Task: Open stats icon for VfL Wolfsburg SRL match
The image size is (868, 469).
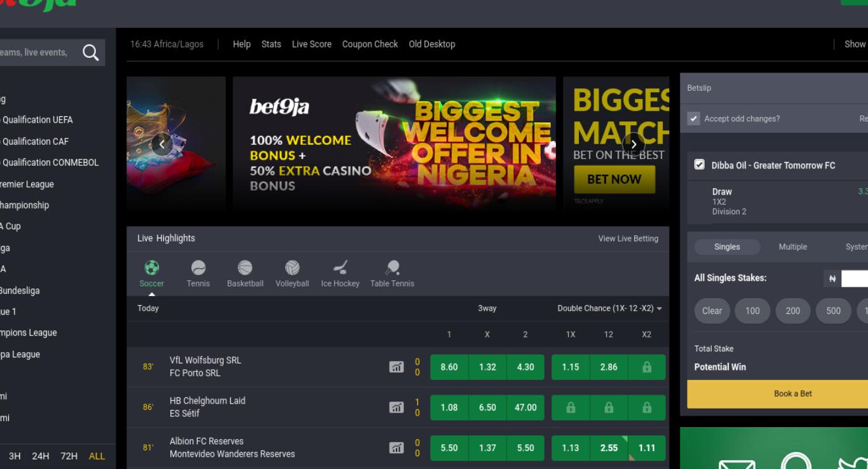Action: click(397, 367)
